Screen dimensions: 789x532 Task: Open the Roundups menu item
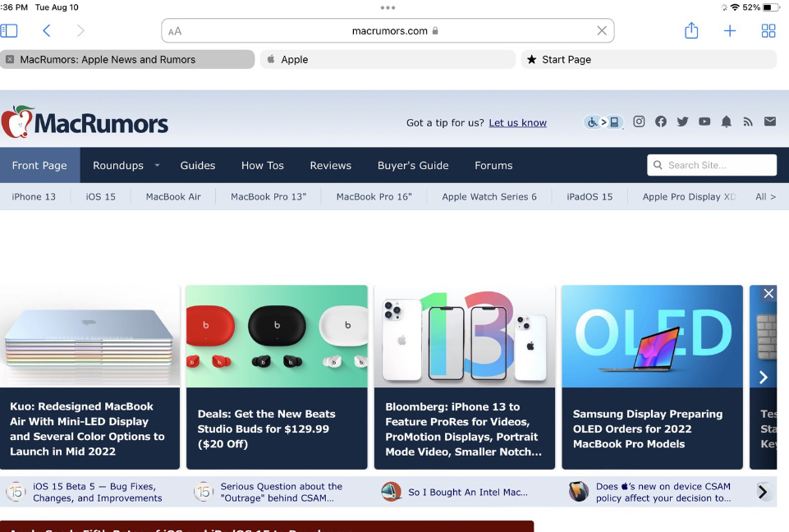tap(118, 165)
